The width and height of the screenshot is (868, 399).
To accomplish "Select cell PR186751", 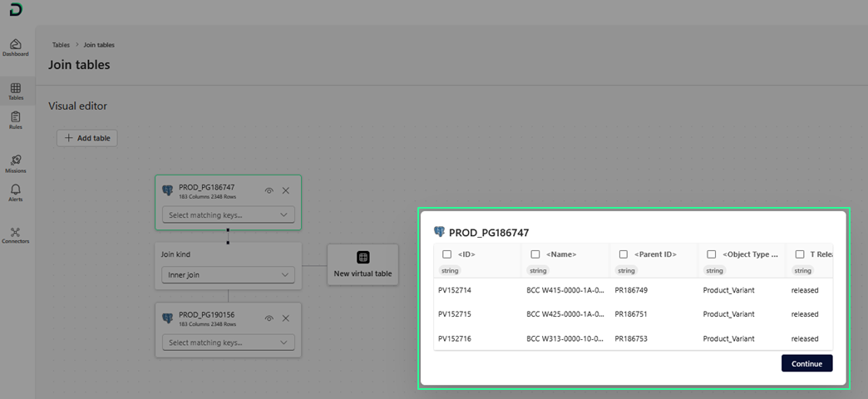I will [x=631, y=313].
